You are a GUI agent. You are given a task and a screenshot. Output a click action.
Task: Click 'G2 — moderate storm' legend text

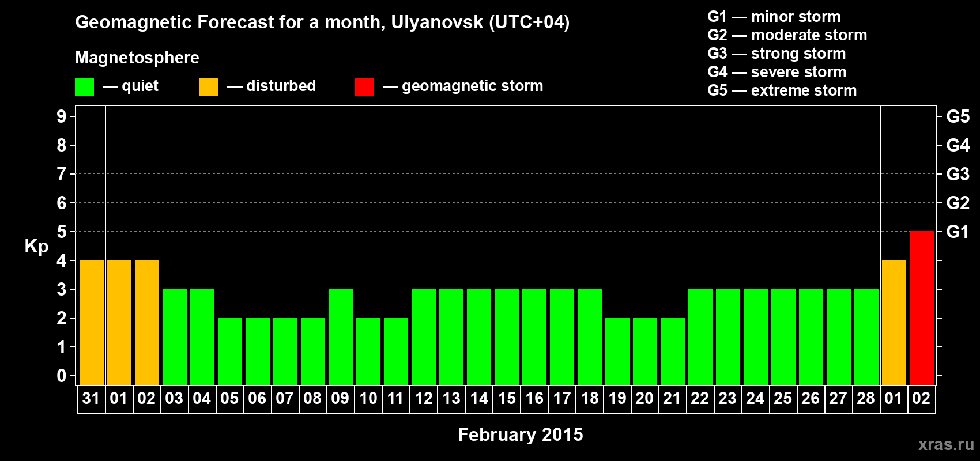tap(787, 35)
